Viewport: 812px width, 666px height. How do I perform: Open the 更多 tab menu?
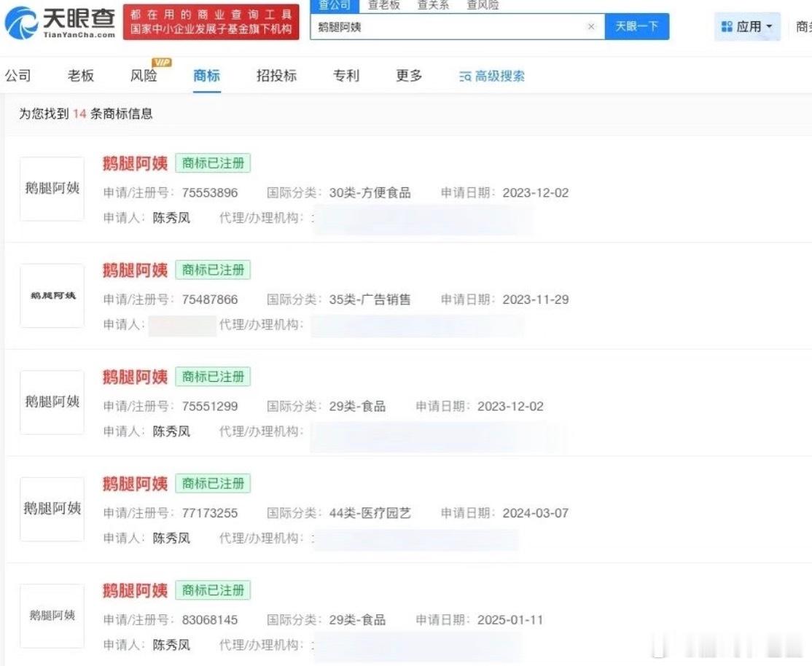point(409,76)
